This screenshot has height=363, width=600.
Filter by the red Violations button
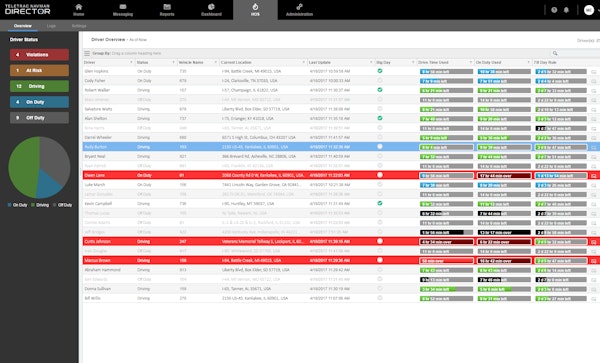coord(39,55)
